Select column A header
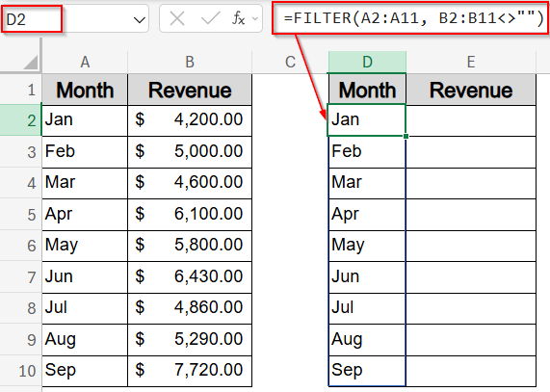The image size is (550, 392). (85, 62)
